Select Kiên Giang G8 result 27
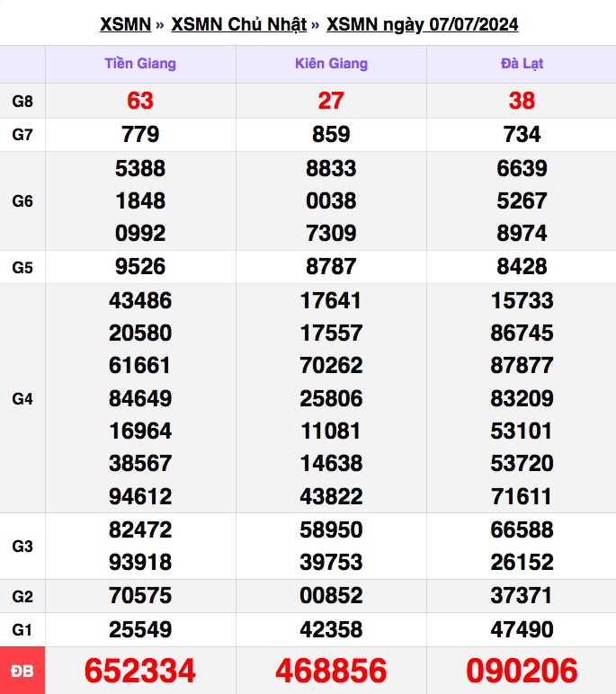The height and width of the screenshot is (694, 616). [331, 101]
